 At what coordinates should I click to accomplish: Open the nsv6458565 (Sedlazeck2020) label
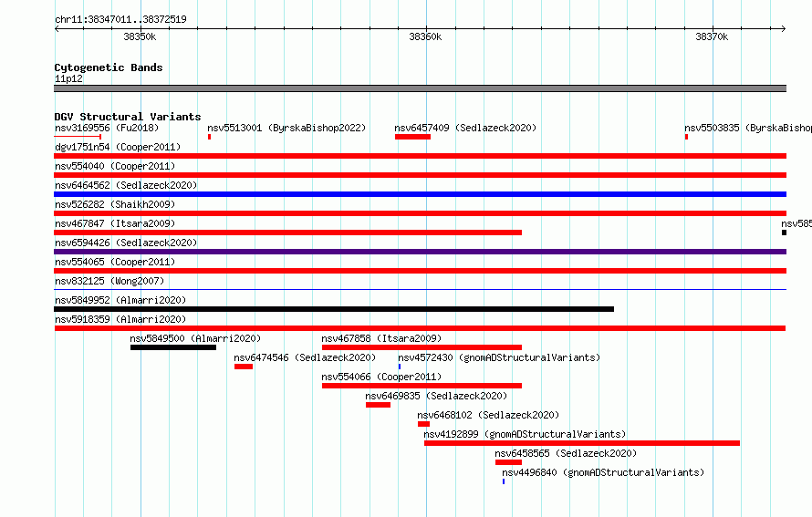566,453
